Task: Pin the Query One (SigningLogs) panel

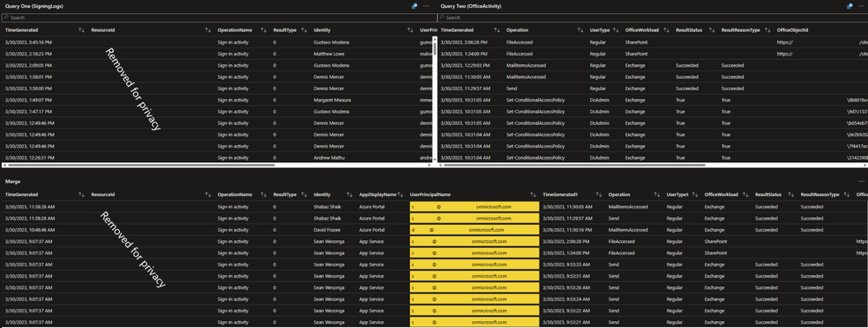Action: 414,6
